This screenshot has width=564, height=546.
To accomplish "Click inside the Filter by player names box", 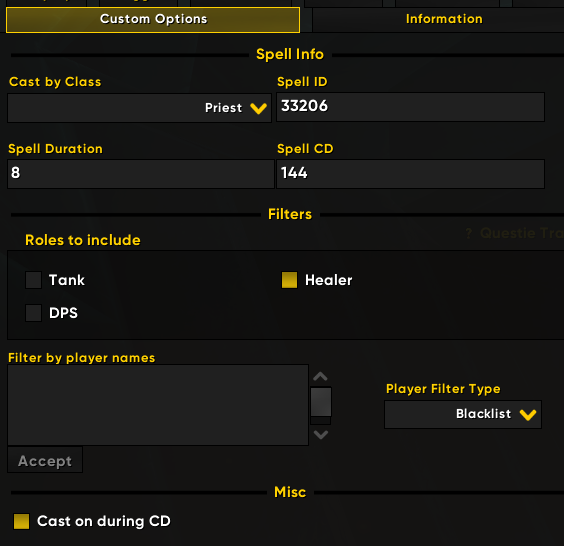I will [x=158, y=405].
